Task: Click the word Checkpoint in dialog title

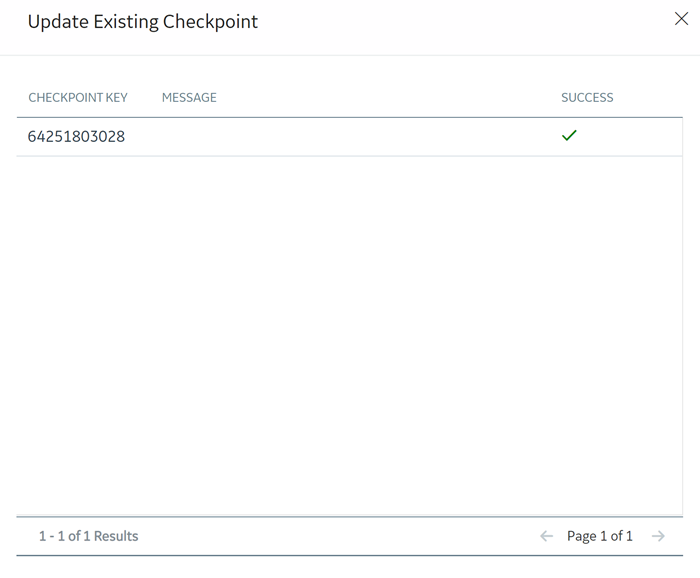Action: coord(210,22)
